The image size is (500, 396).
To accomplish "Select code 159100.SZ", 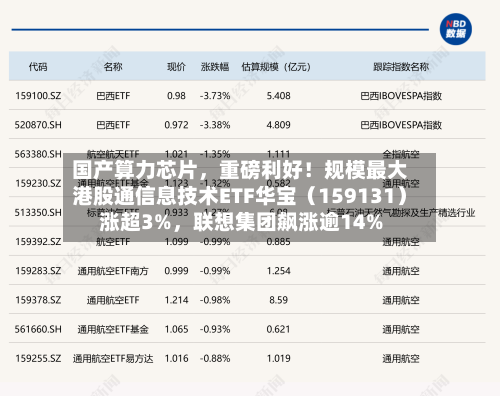I will (x=38, y=96).
